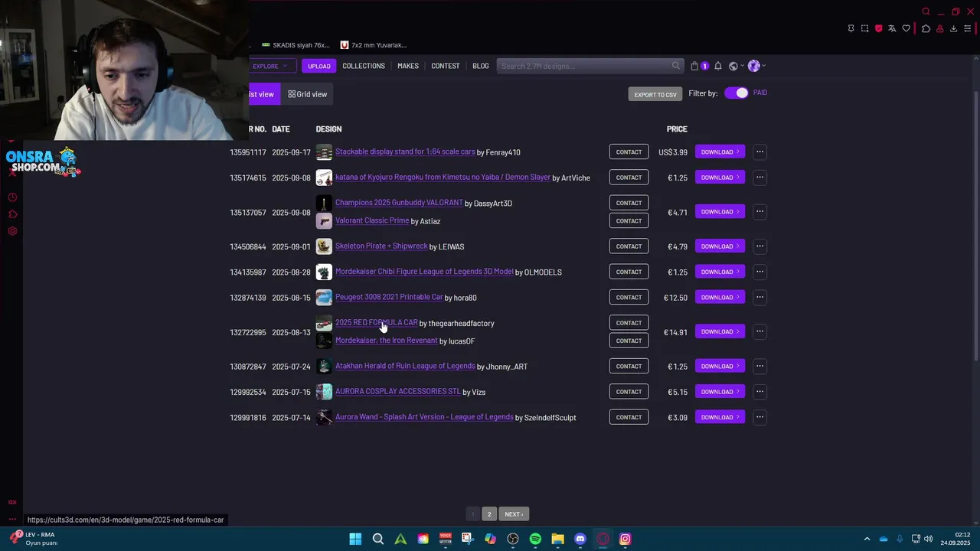Click order number 132874139
The image size is (980, 551).
(248, 298)
